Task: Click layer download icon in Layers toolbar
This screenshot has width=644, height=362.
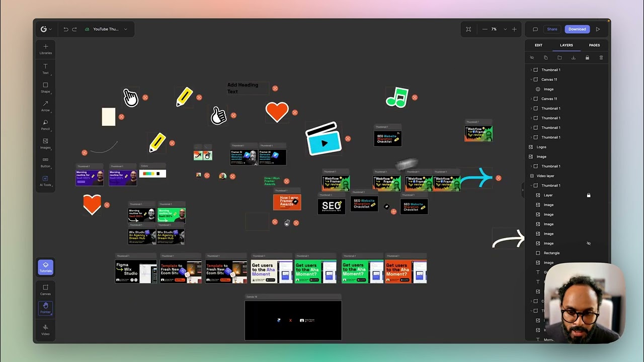Action: pyautogui.click(x=573, y=58)
